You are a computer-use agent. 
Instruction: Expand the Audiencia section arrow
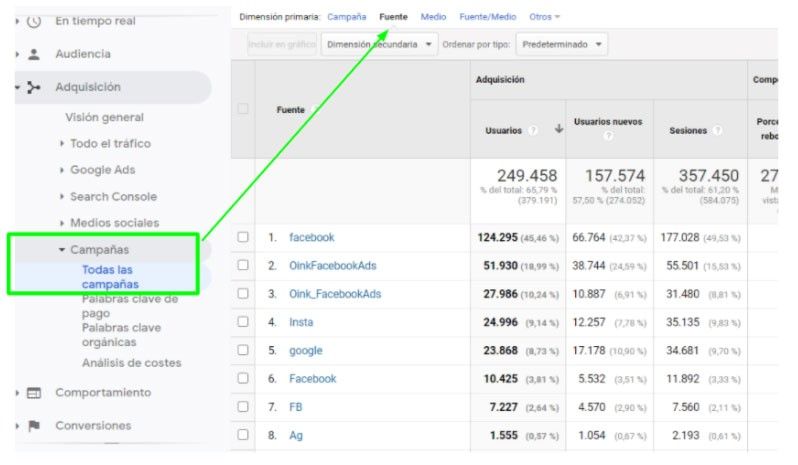17,54
